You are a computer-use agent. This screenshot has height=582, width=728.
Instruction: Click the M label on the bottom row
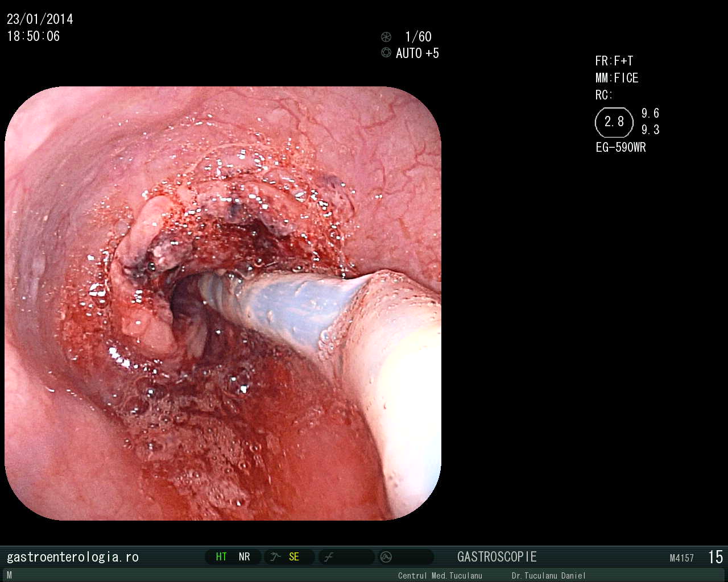point(9,575)
